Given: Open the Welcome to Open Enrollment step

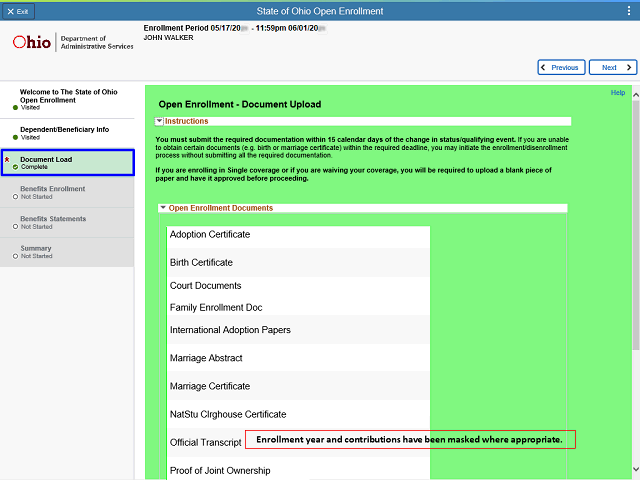Looking at the screenshot, I should (x=67, y=100).
